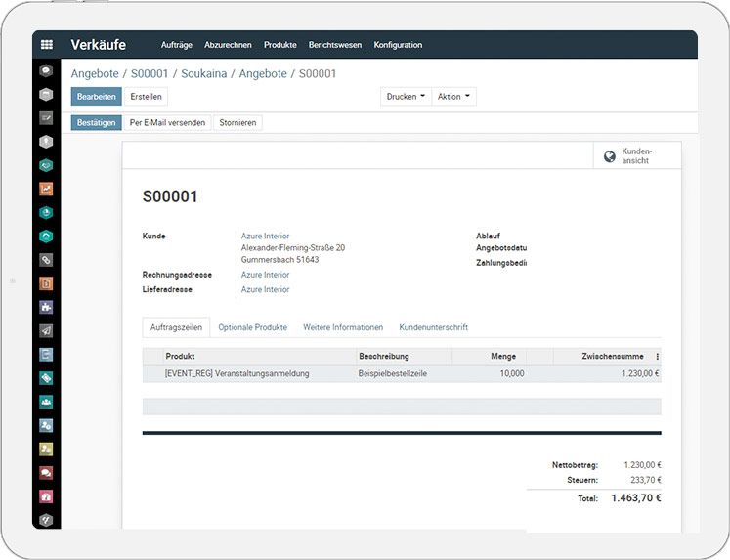730x560 pixels.
Task: Click the Steuern amount 233,70 €
Action: click(x=646, y=480)
